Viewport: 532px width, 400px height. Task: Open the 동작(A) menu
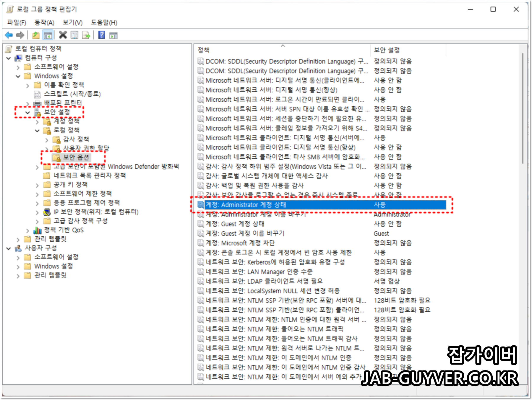tap(44, 22)
